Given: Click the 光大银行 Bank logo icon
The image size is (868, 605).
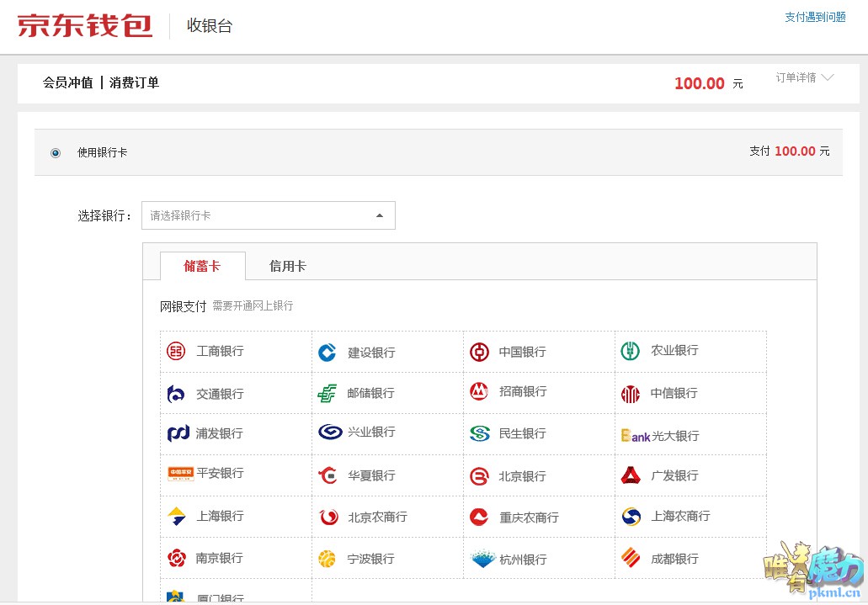Looking at the screenshot, I should point(636,436).
